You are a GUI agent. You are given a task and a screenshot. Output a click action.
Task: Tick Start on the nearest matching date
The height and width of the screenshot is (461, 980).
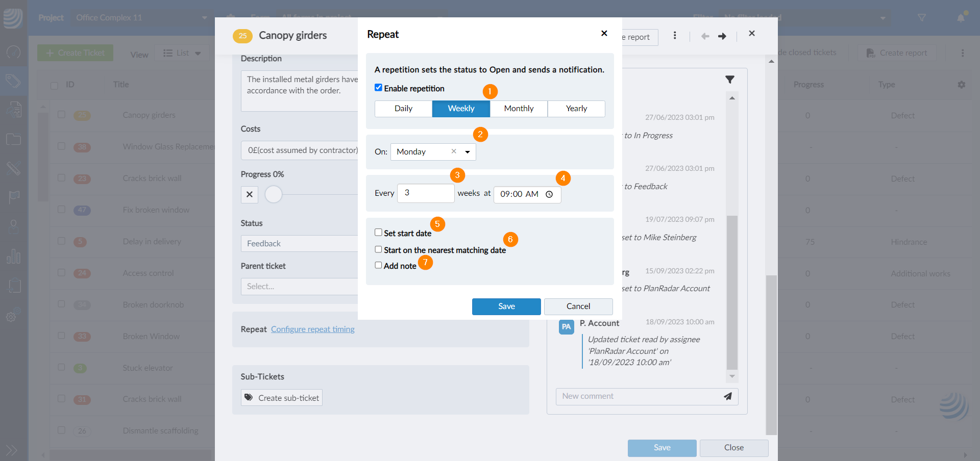pos(378,249)
